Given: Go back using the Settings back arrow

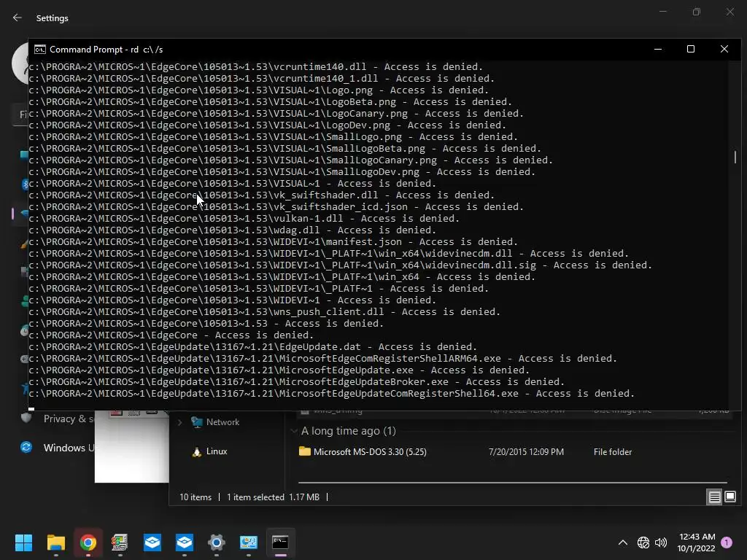Looking at the screenshot, I should (x=18, y=17).
